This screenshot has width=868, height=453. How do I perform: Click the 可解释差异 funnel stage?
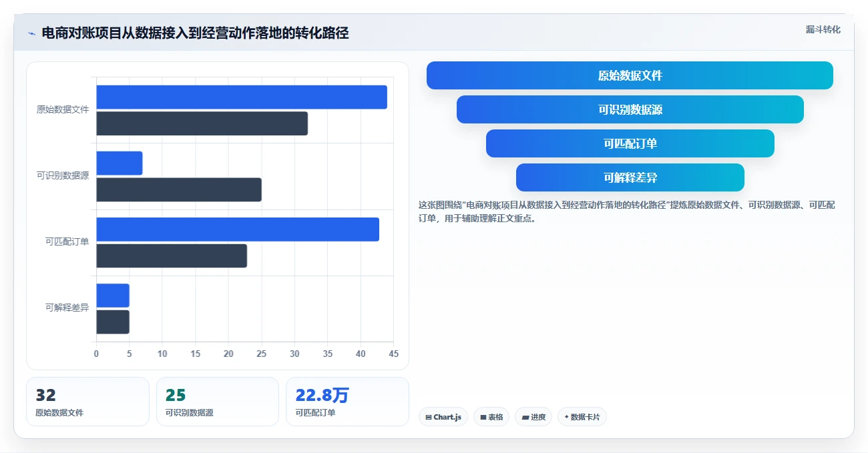click(x=630, y=177)
